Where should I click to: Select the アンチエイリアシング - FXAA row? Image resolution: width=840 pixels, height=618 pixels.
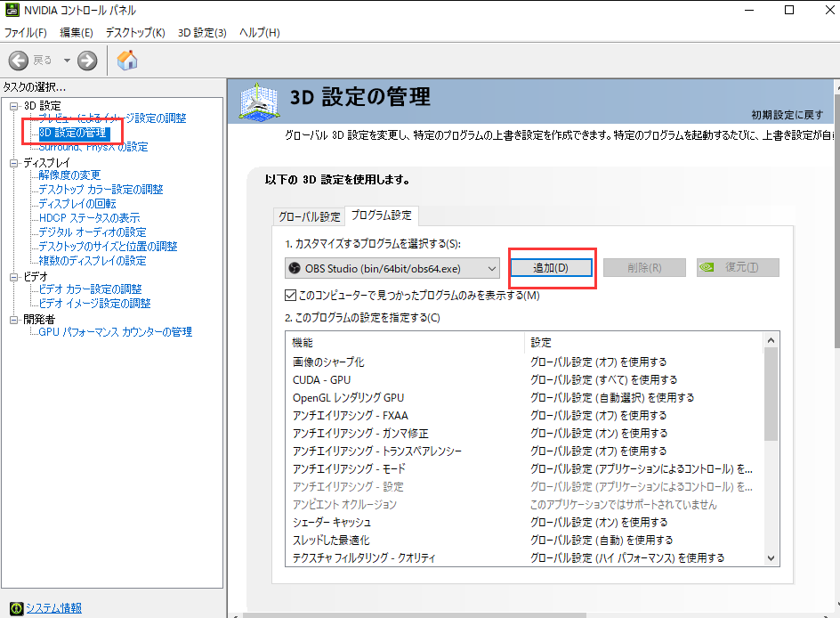(524, 415)
